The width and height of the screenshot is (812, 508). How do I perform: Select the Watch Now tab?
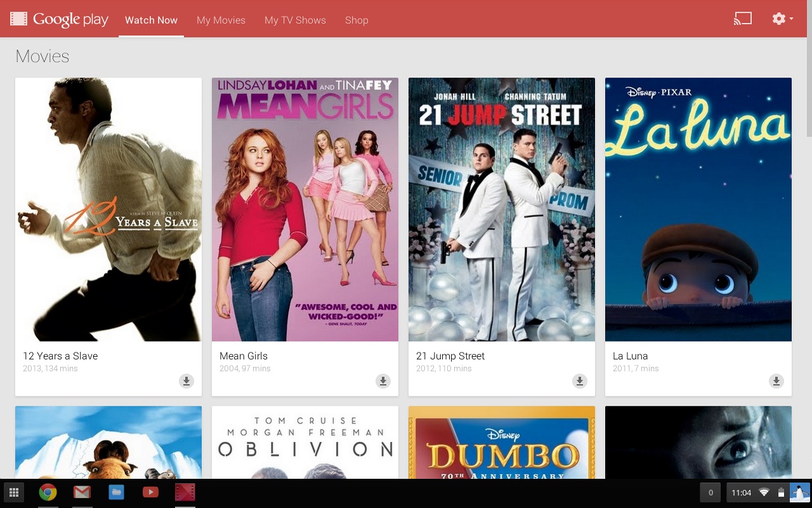pos(151,20)
